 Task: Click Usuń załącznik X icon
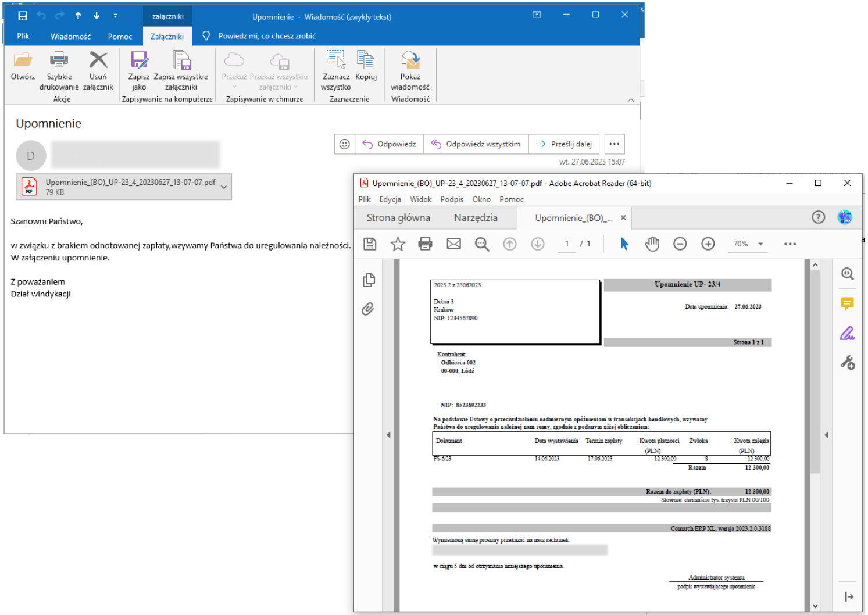[x=98, y=60]
